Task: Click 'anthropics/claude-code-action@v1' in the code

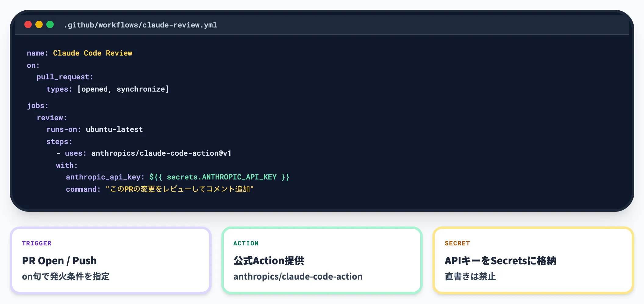Action: click(x=161, y=153)
